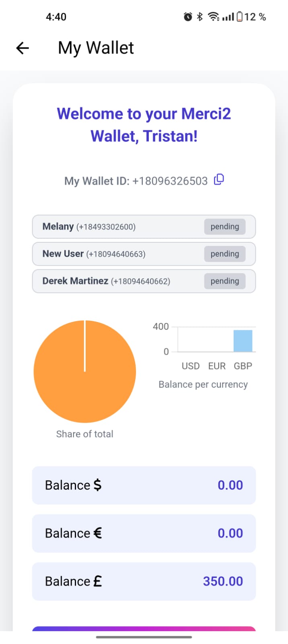
Task: Open the My Wallet screen title
Action: point(95,47)
